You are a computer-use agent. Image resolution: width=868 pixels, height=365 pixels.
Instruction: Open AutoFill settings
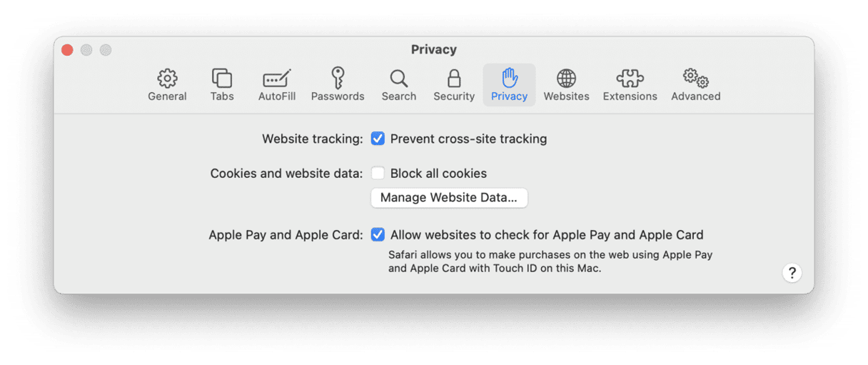tap(277, 85)
